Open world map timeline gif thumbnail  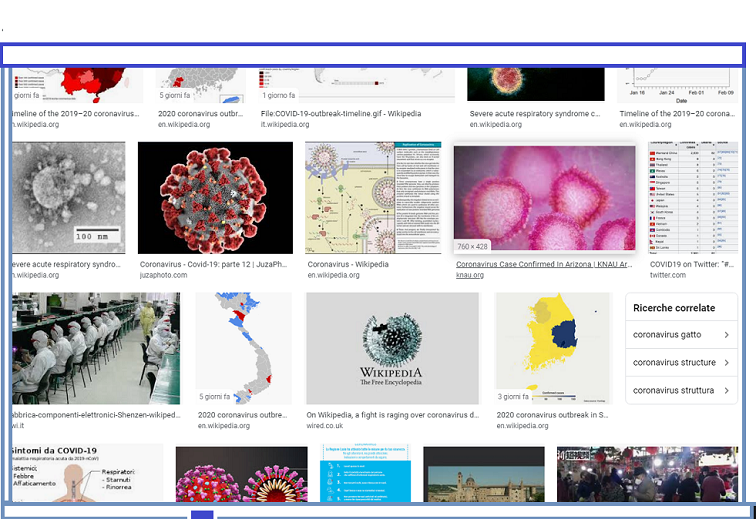357,85
